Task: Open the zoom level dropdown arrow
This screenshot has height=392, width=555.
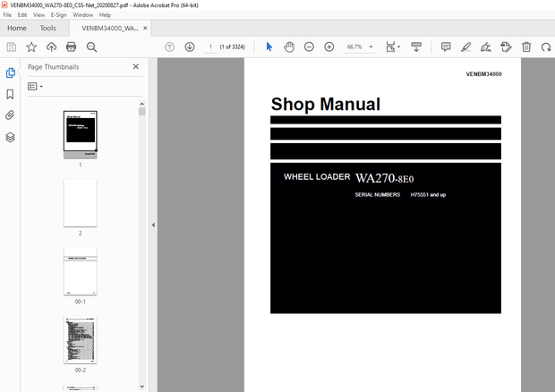Action: tap(371, 47)
